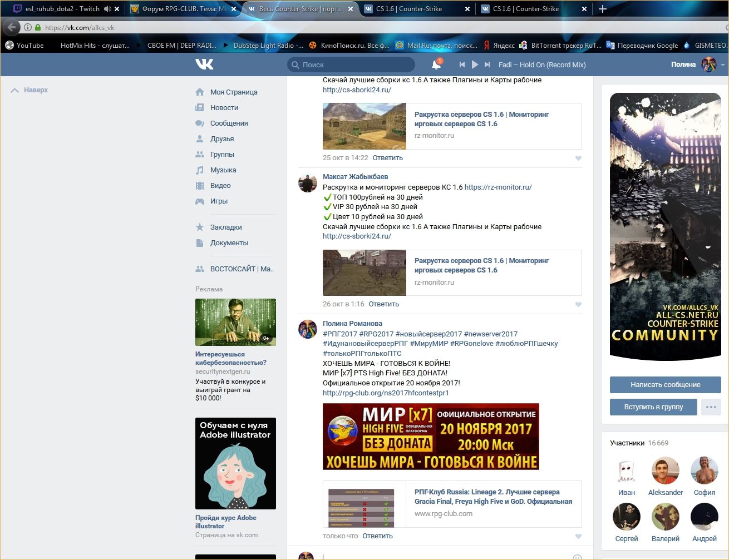
Task: Skip to next track in header player
Action: point(487,65)
